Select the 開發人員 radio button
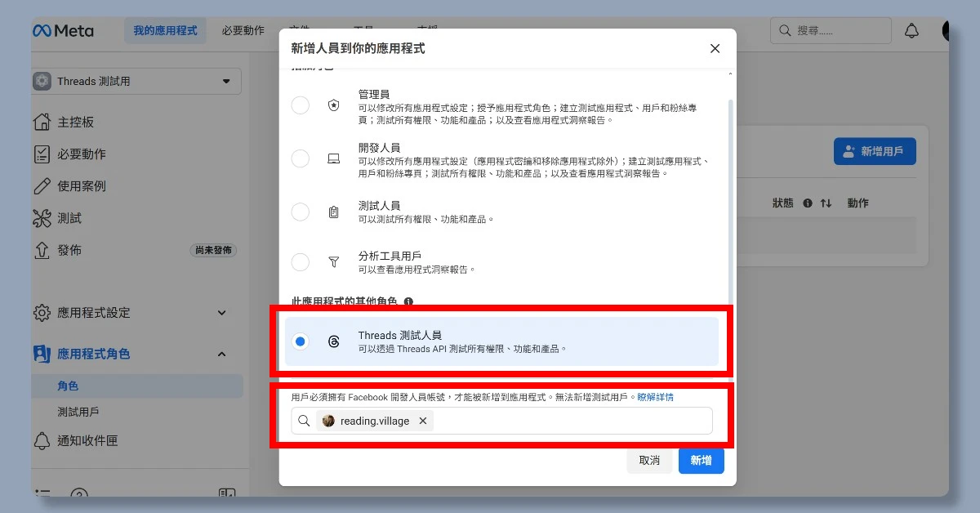This screenshot has height=513, width=980. [x=301, y=158]
